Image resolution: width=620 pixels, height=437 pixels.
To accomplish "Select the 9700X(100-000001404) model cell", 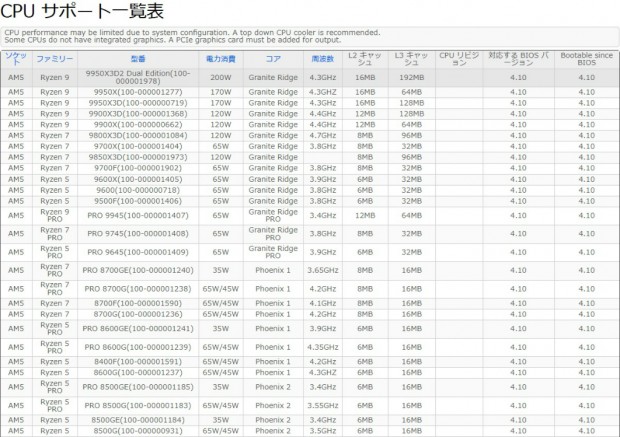I will [138, 146].
